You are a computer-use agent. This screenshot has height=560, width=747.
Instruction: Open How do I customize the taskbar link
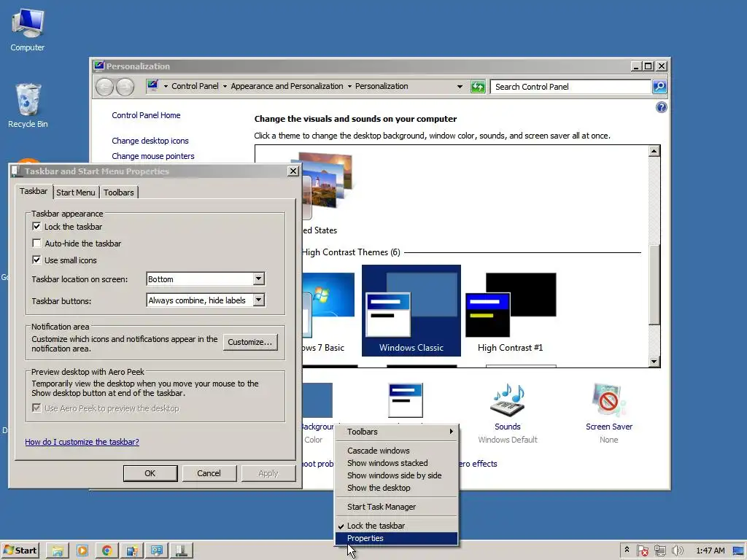tap(82, 442)
